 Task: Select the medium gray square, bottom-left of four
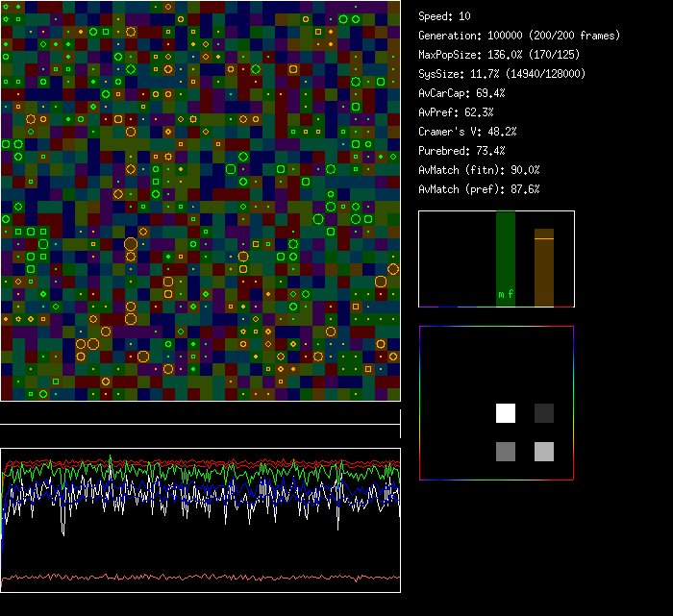click(x=506, y=452)
